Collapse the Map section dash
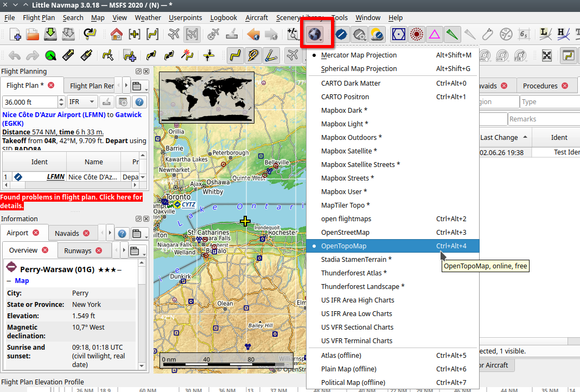Image resolution: width=580 pixels, height=392 pixels. (x=9, y=281)
